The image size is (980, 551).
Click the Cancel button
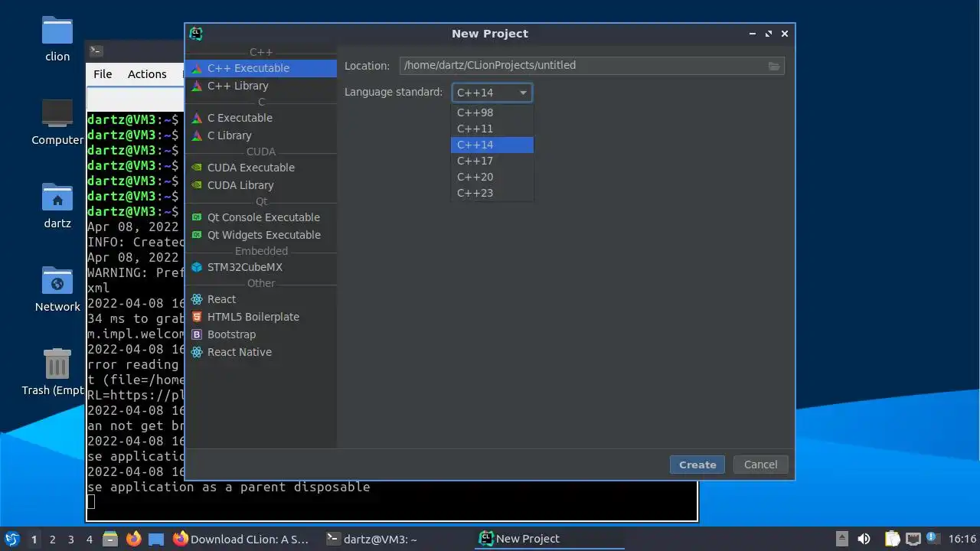(x=761, y=465)
